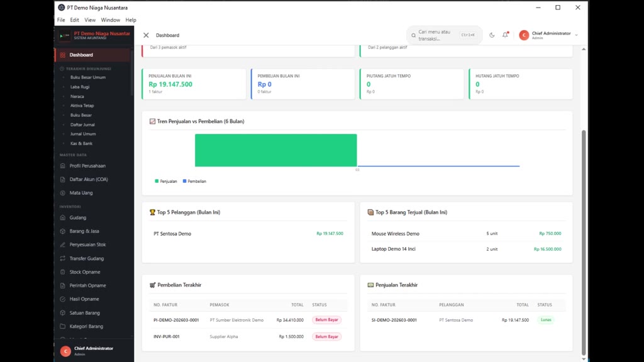Click supplier name Supplier Alpha
The width and height of the screenshot is (644, 362).
224,337
